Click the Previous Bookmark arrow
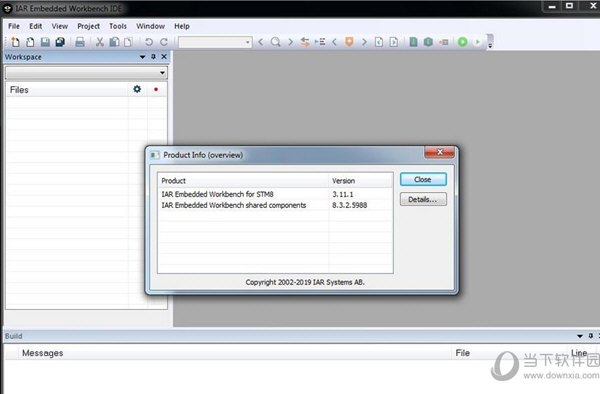This screenshot has width=600, height=394. [334, 42]
